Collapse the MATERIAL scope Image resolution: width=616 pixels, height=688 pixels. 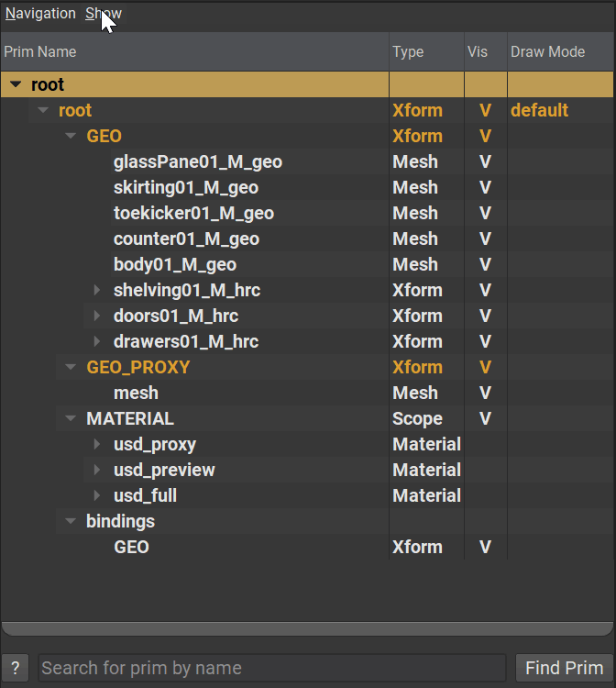[71, 419]
